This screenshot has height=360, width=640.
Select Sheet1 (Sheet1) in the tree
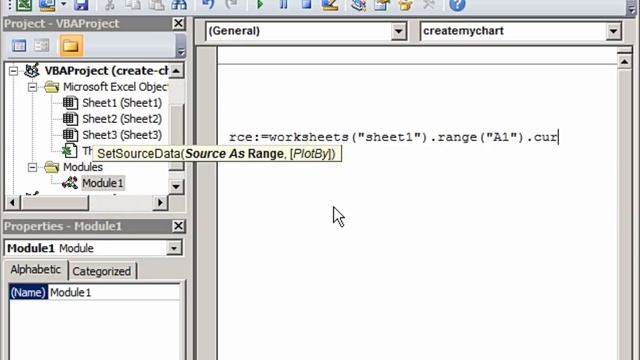[x=122, y=103]
